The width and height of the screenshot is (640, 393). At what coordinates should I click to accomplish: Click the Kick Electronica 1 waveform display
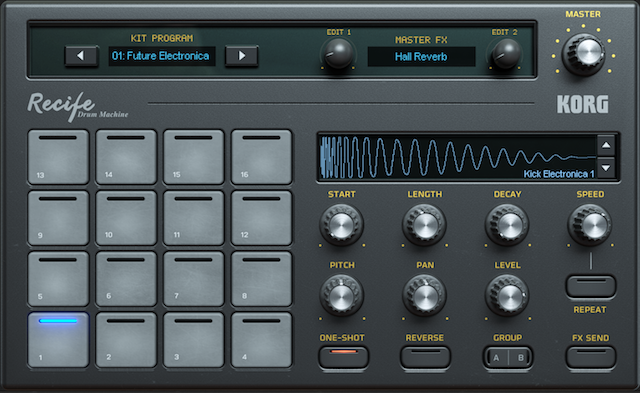pos(457,157)
